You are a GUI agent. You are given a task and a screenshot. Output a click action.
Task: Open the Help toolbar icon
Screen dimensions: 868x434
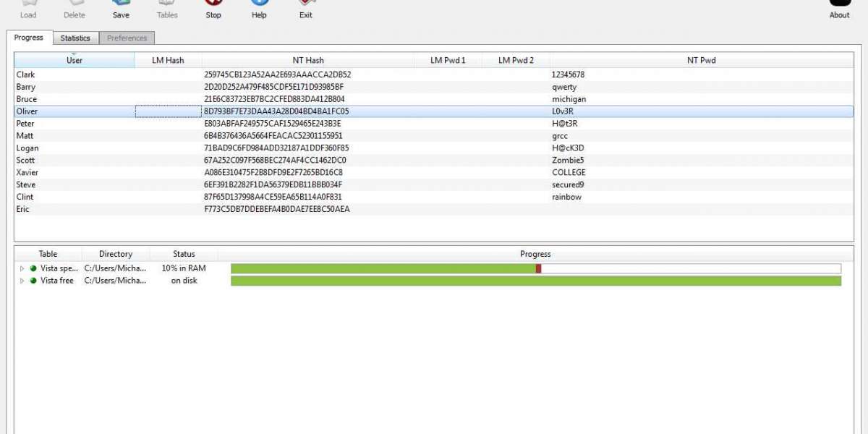pos(259,6)
